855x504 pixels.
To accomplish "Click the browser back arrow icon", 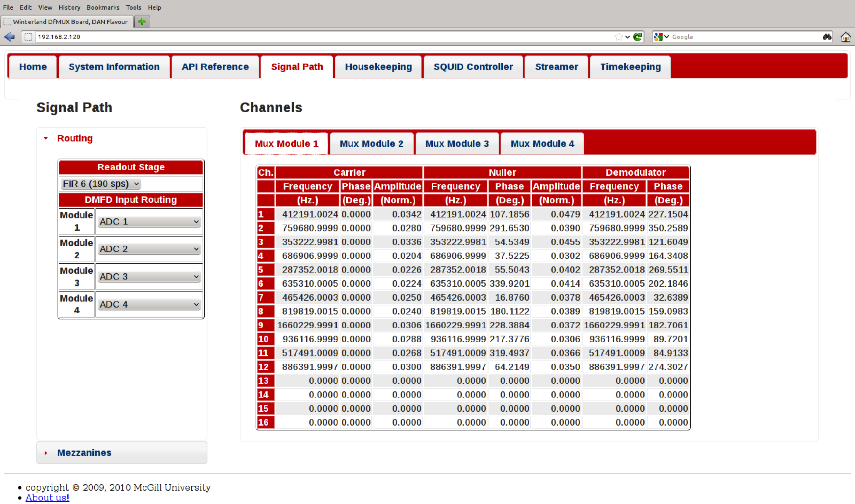I will [x=9, y=37].
